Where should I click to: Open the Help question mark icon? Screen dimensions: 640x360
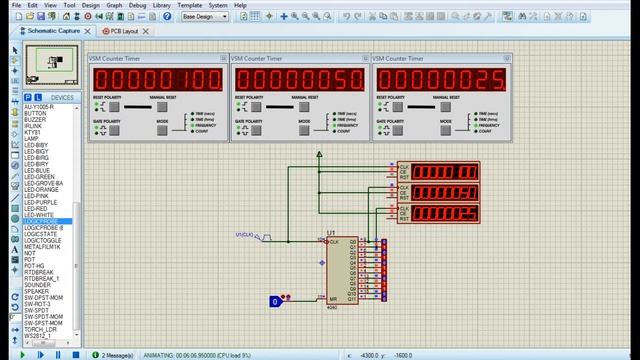click(167, 17)
